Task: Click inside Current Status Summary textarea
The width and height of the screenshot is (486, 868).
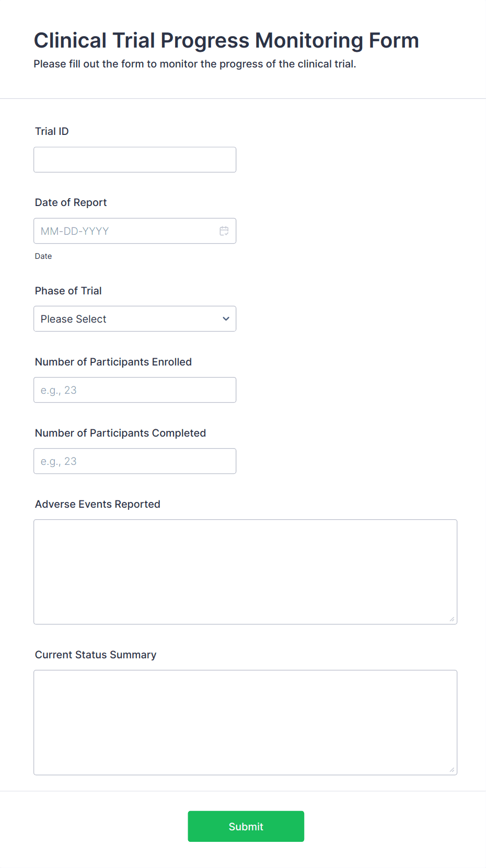Action: point(246,723)
